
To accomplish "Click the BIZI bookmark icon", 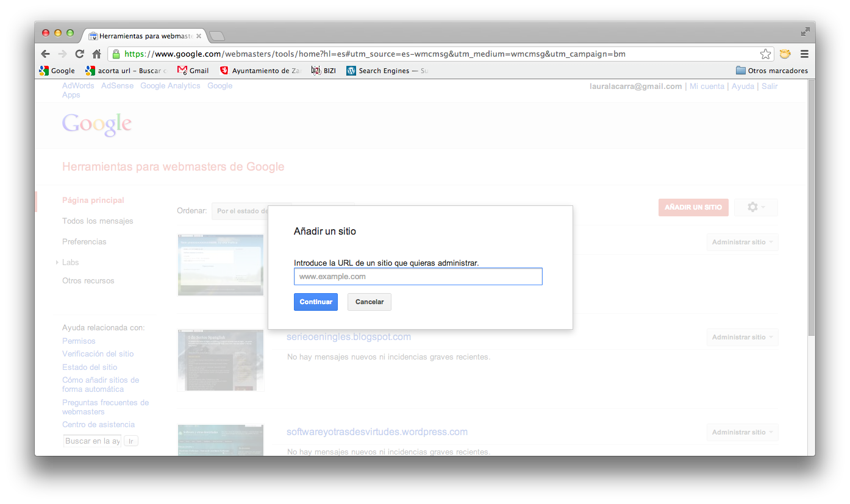I will (x=316, y=71).
